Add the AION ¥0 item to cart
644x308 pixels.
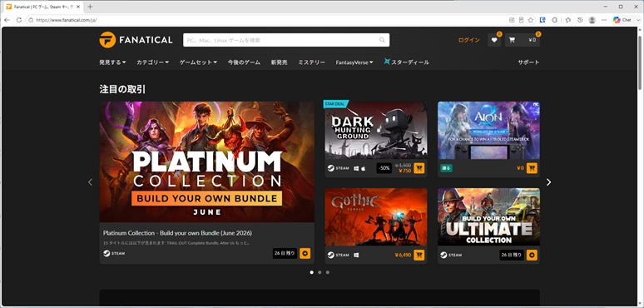[532, 168]
